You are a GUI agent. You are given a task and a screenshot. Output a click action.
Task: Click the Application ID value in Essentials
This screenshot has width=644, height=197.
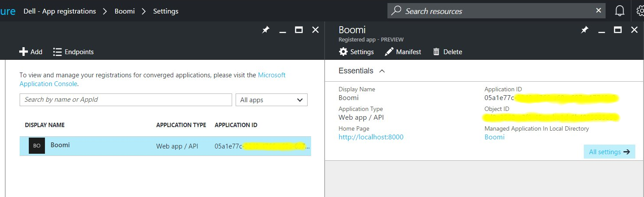pos(551,98)
